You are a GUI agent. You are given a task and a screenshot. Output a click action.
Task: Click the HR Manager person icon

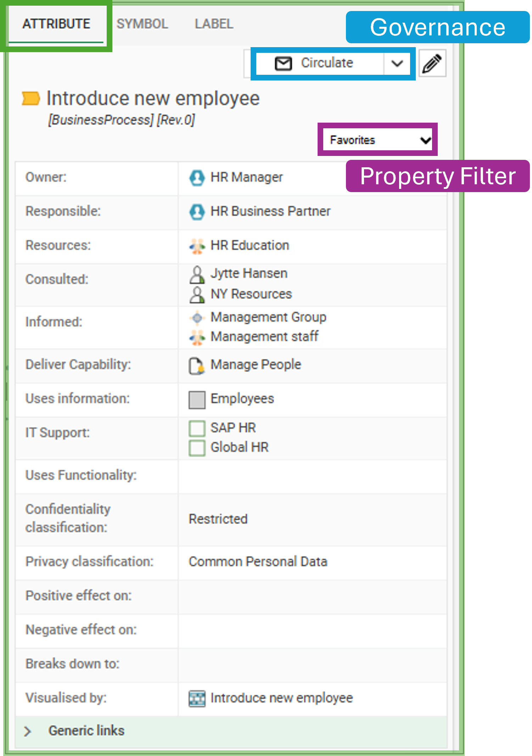(x=197, y=177)
